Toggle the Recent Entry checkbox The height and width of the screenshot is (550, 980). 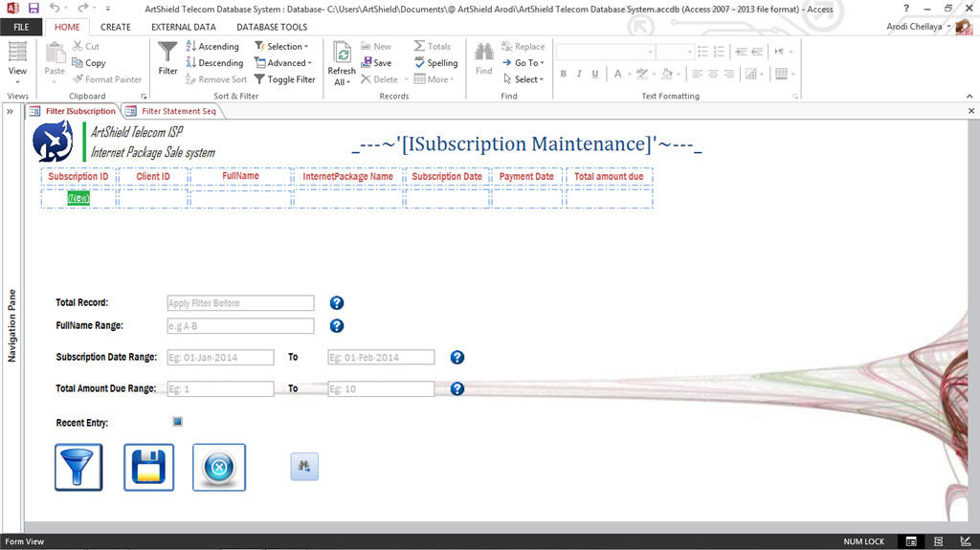(177, 422)
